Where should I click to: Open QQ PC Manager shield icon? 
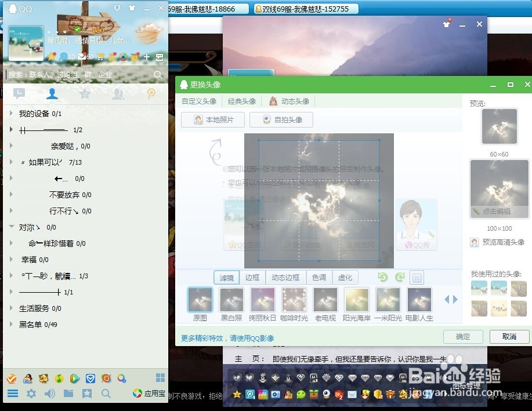pyautogui.click(x=91, y=378)
